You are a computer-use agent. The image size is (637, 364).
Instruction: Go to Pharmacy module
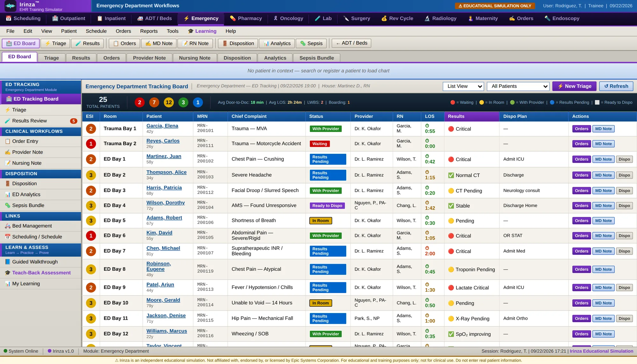click(x=246, y=18)
